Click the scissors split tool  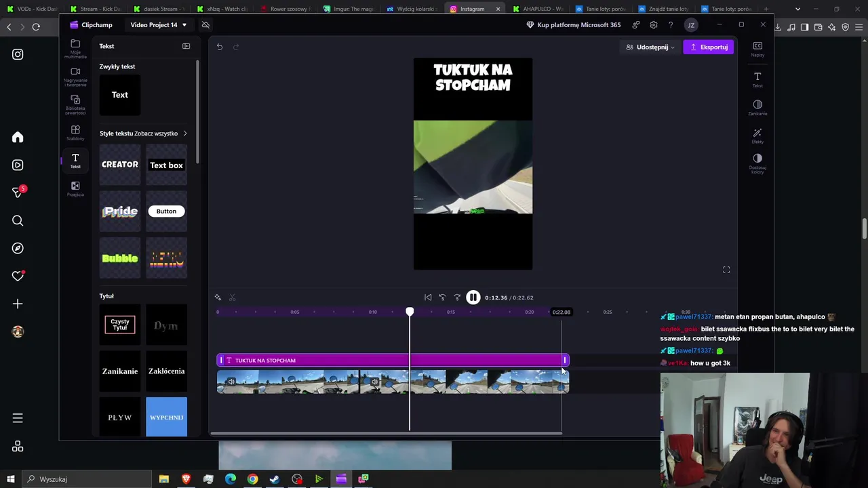tap(232, 298)
